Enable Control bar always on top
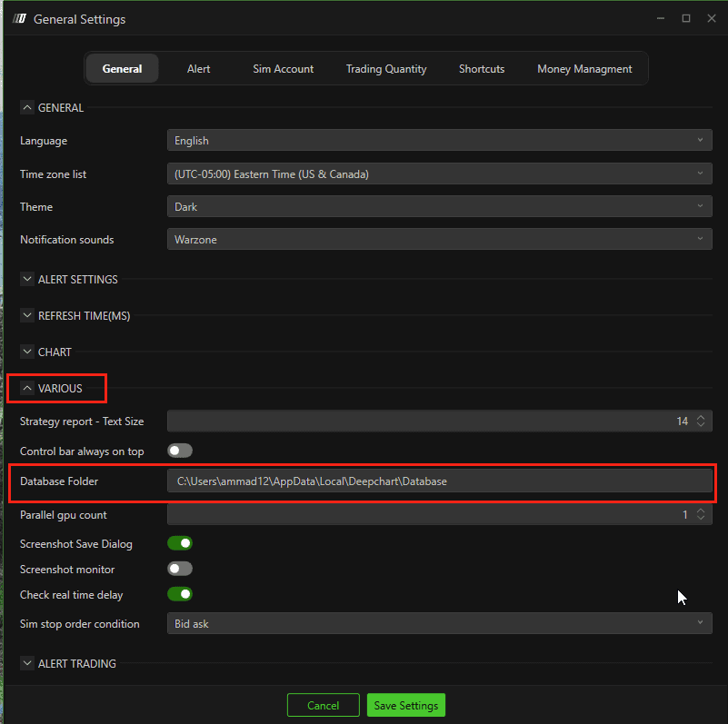This screenshot has width=728, height=724. [180, 451]
